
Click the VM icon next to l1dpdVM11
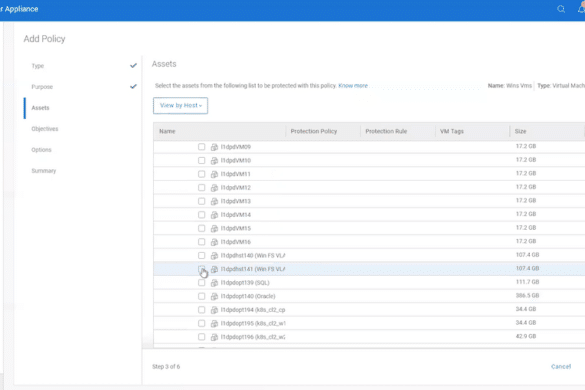pyautogui.click(x=214, y=174)
